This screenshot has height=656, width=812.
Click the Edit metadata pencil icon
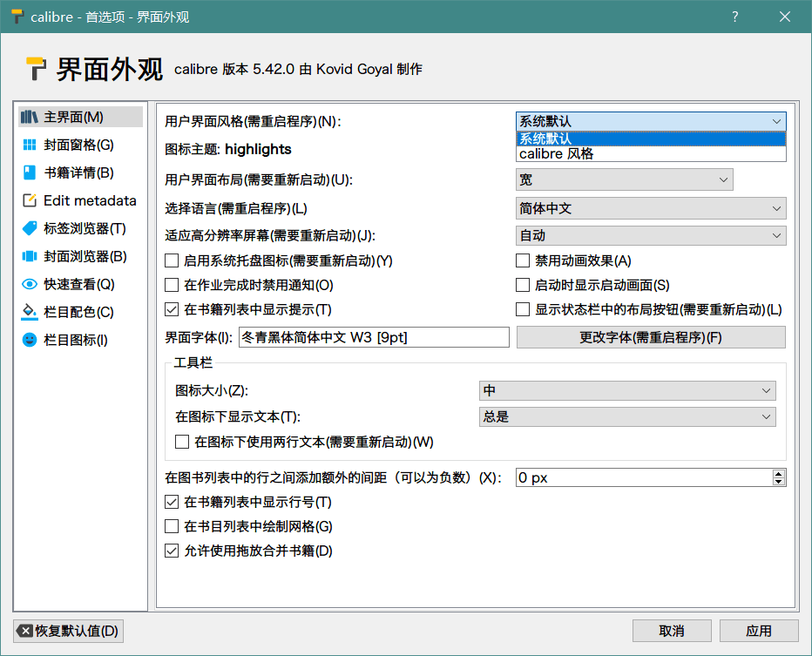click(30, 200)
